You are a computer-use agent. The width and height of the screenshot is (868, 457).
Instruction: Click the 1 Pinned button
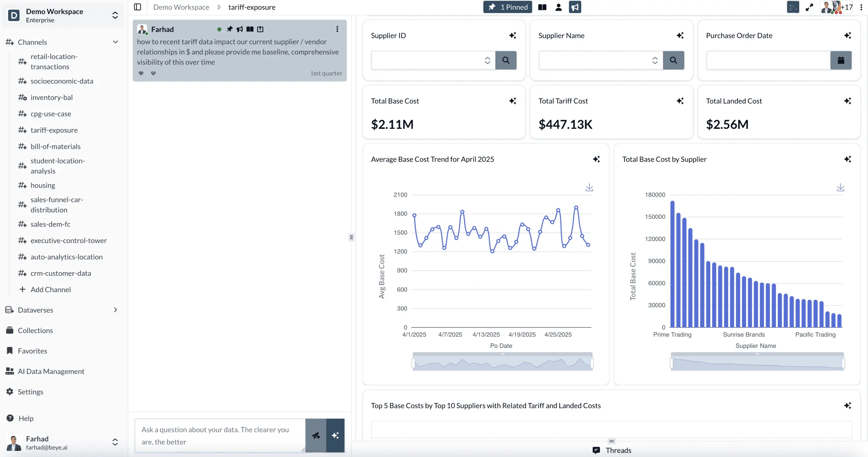508,7
